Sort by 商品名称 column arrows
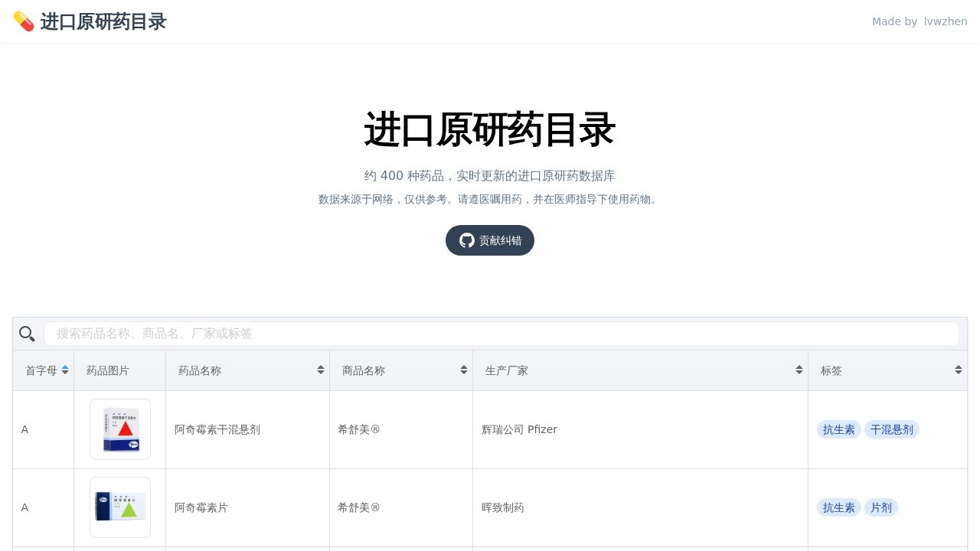 (464, 370)
